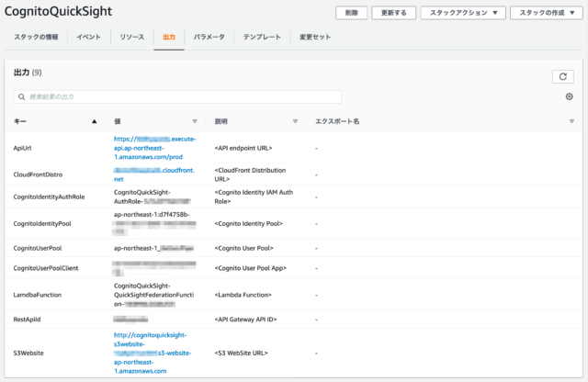588x382 pixels.
Task: Open スタックの作成 dropdown
Action: pos(547,13)
